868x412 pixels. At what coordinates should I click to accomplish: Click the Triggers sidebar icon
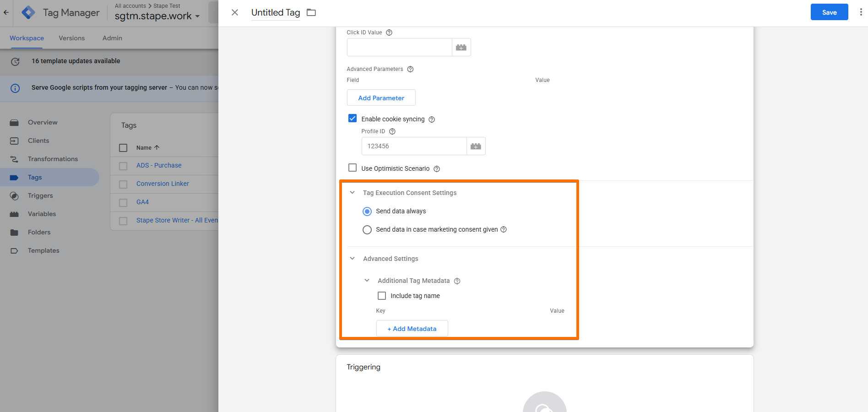point(14,196)
